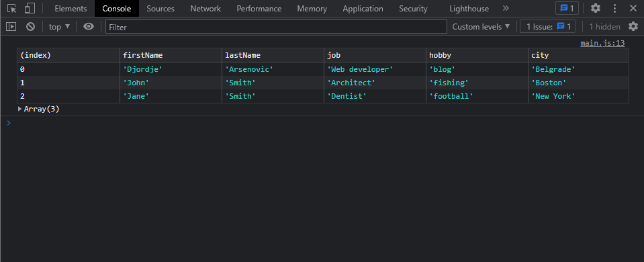
Task: Select the 'Arsenovic' cell
Action: [x=273, y=69]
